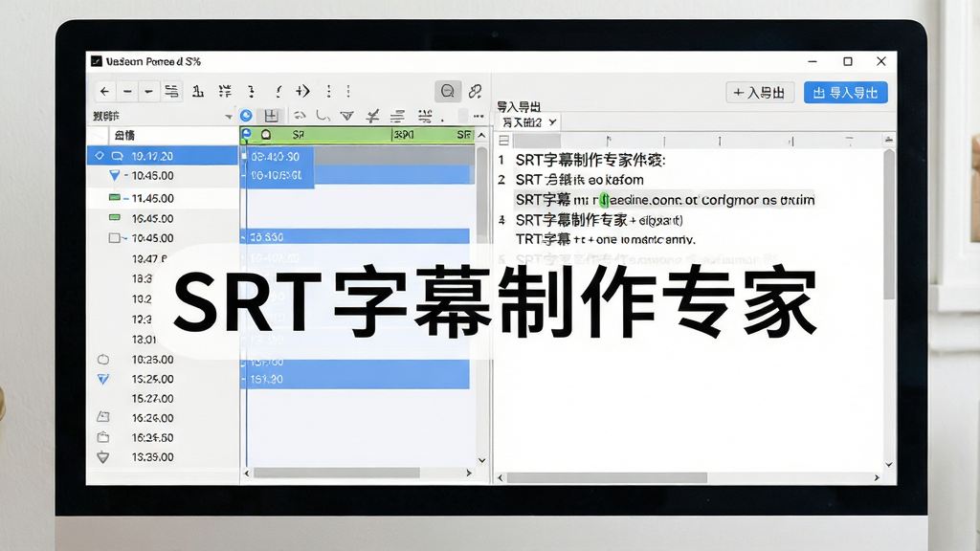Click the diamond icon in row 19.17.20
This screenshot has width=980, height=551.
[x=100, y=156]
